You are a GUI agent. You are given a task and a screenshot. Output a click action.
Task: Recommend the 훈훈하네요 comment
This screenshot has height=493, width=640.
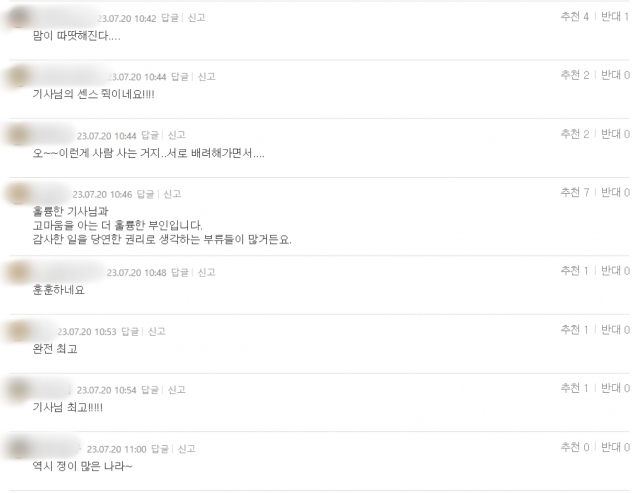click(575, 271)
